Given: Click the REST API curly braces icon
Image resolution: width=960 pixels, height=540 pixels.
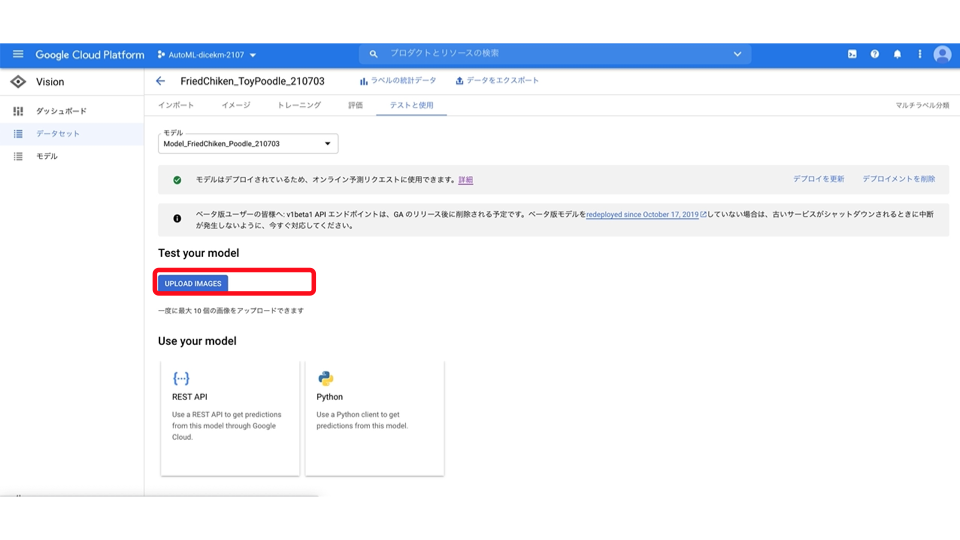Looking at the screenshot, I should pyautogui.click(x=181, y=378).
